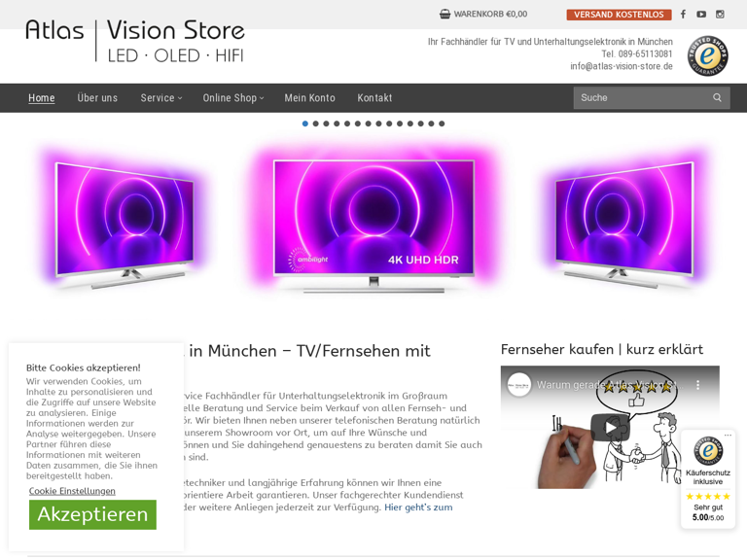747x560 pixels.
Task: Open the Kontakt menu item
Action: 374,98
